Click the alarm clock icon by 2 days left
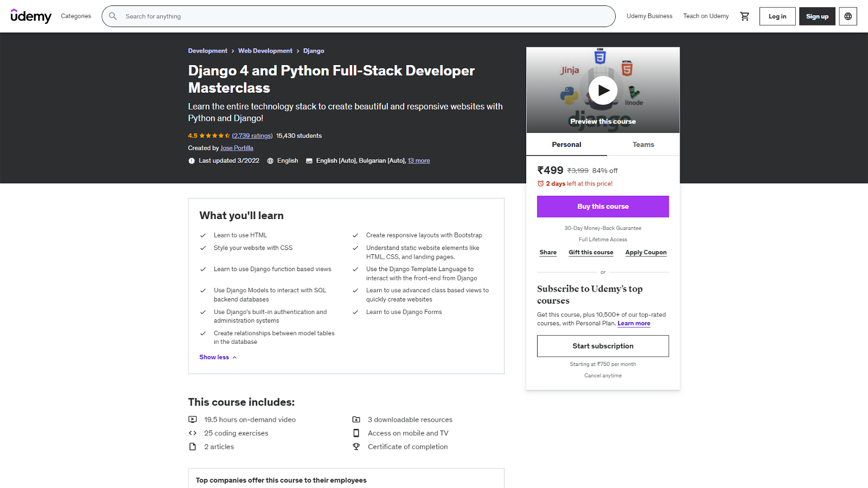868x488 pixels. [x=540, y=184]
